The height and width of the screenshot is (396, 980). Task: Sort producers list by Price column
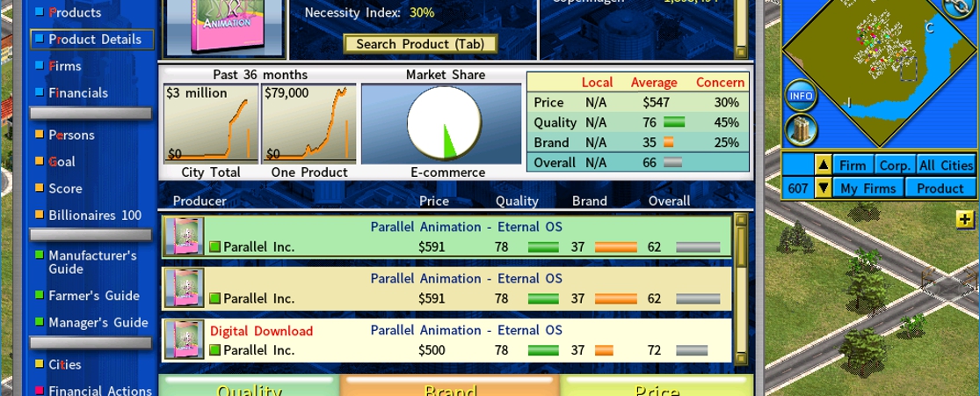click(x=434, y=201)
